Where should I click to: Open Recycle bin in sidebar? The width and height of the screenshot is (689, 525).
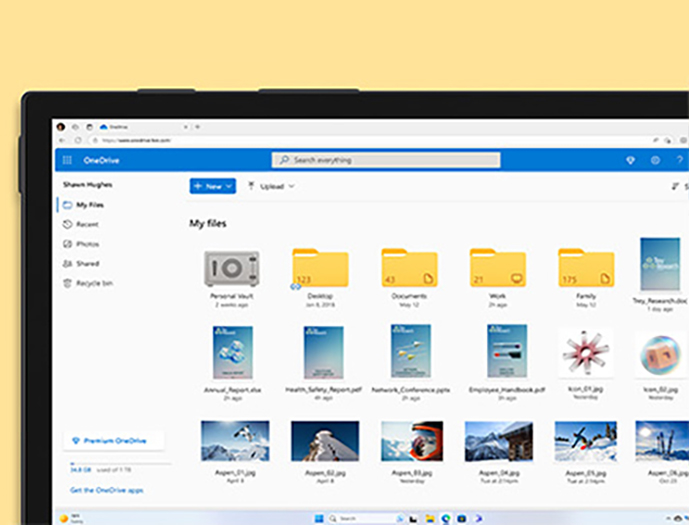click(88, 283)
